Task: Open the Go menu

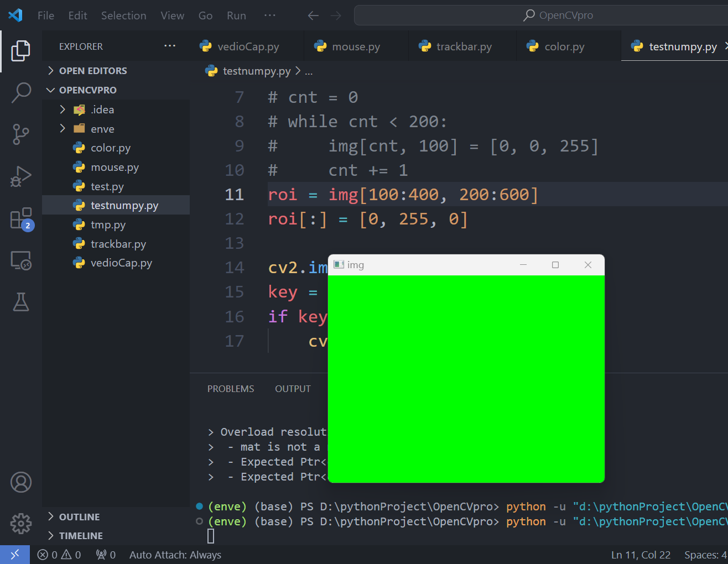Action: tap(206, 15)
